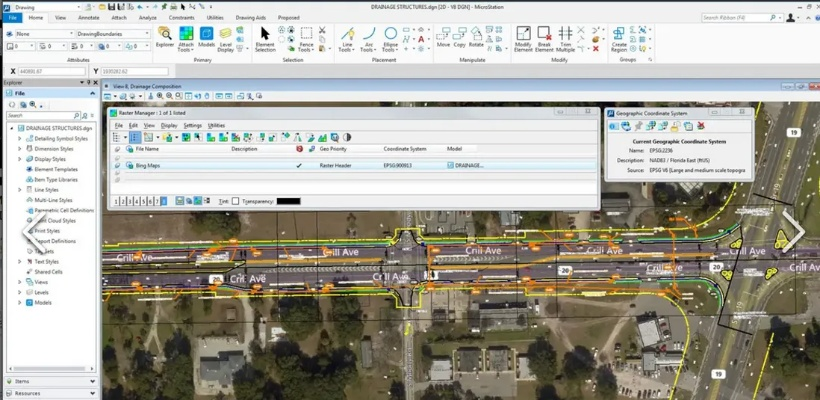Click Zoom Out icon in View 8 toolbar
This screenshot has width=820, height=400.
pyautogui.click(x=169, y=96)
